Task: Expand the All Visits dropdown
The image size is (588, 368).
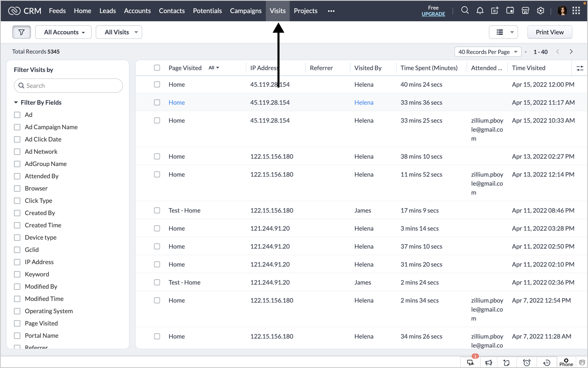Action: (119, 32)
